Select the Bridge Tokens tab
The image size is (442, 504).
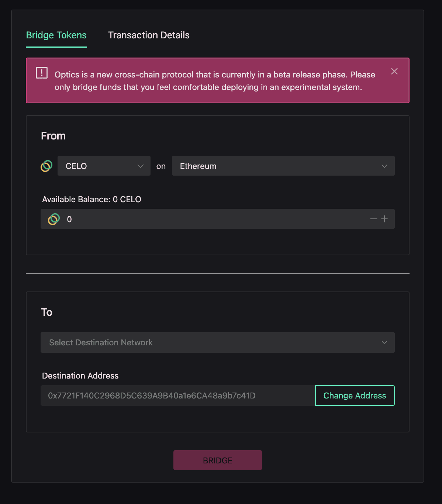click(56, 35)
